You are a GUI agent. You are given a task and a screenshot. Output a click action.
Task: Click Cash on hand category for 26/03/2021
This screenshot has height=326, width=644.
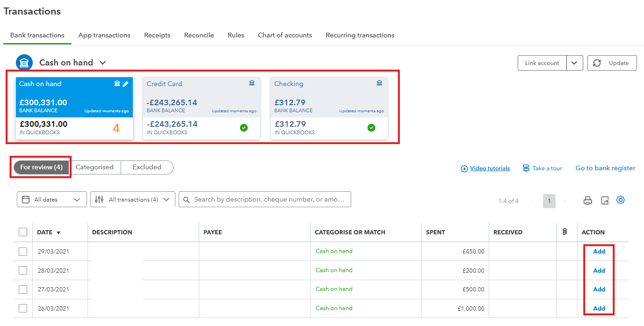334,308
